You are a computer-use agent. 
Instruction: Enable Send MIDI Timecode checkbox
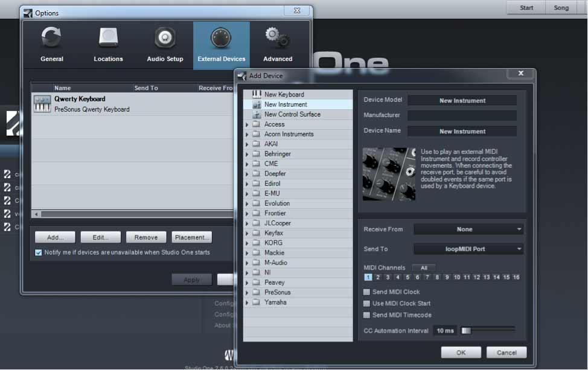[x=367, y=315]
